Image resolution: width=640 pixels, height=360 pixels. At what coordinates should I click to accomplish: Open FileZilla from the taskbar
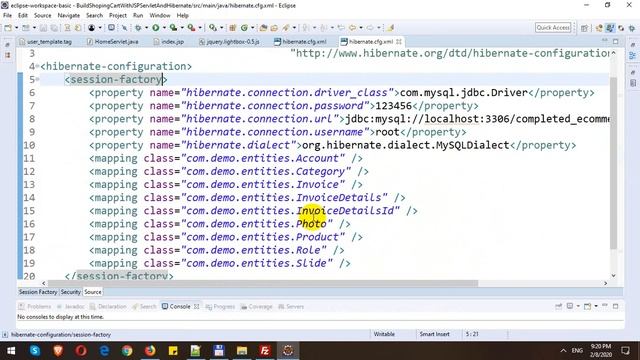coord(265,351)
